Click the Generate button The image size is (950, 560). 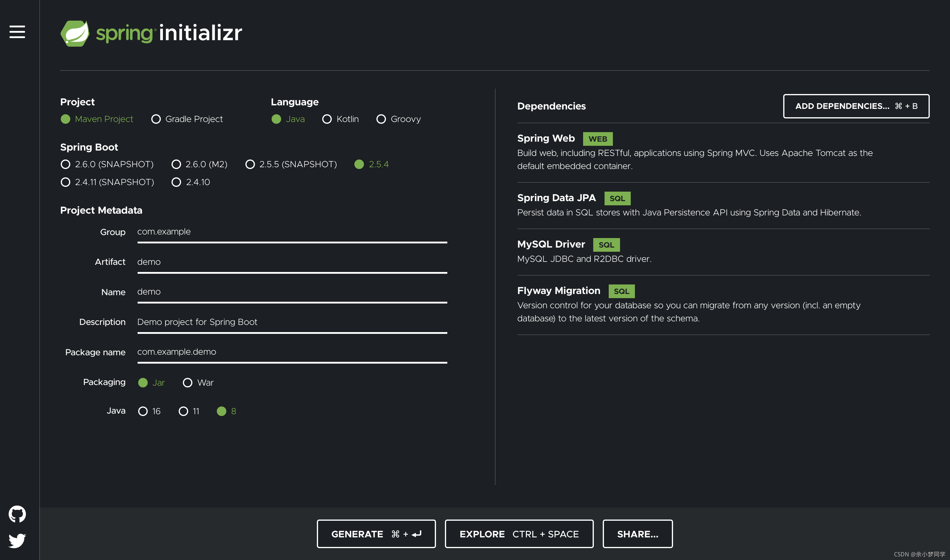tap(376, 534)
